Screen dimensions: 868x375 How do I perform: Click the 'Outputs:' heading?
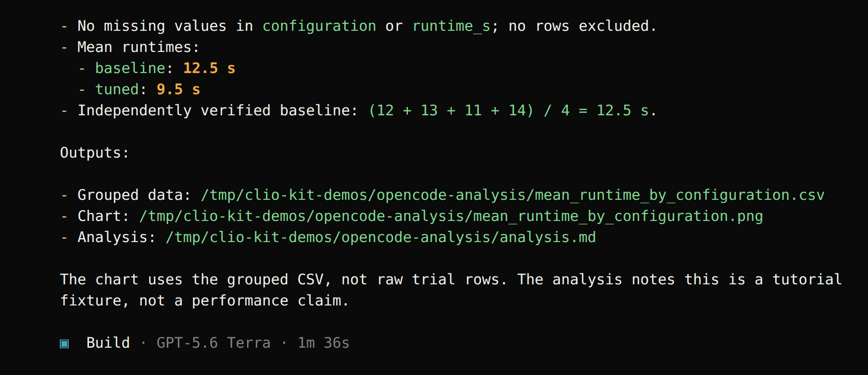[95, 153]
